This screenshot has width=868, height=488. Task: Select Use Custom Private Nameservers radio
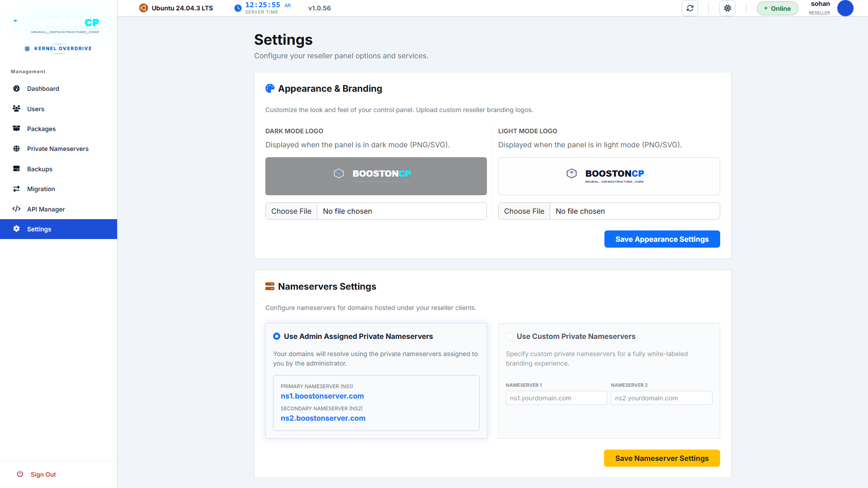pos(509,336)
